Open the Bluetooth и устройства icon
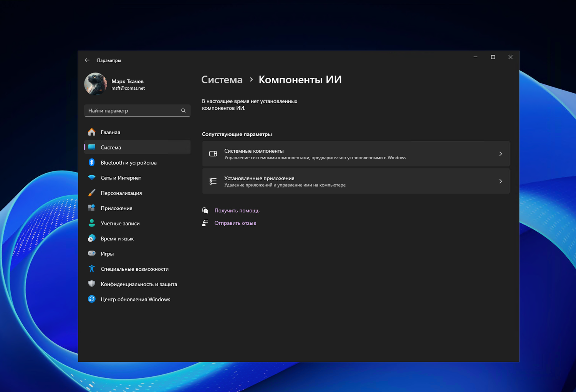This screenshot has width=576, height=392. 91,162
